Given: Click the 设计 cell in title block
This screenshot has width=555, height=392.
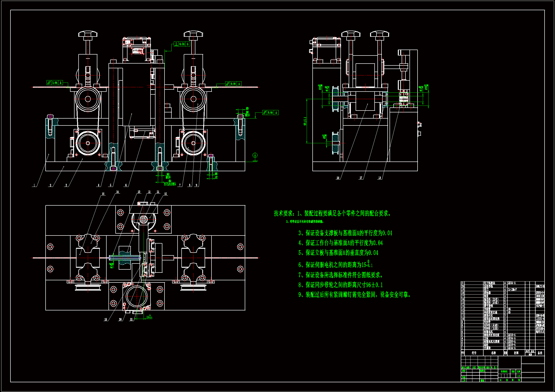Looking at the screenshot, I should pos(464,371).
